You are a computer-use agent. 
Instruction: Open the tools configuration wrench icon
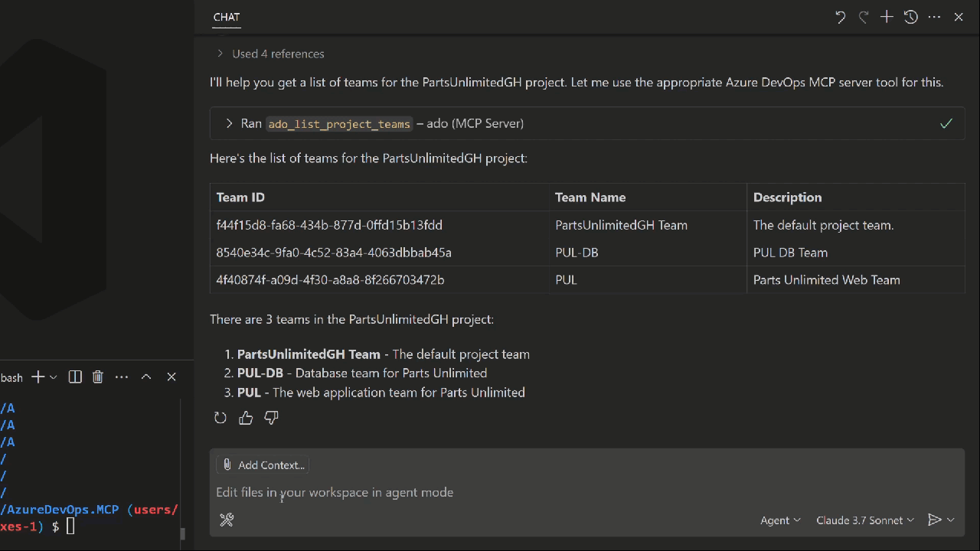pos(227,520)
